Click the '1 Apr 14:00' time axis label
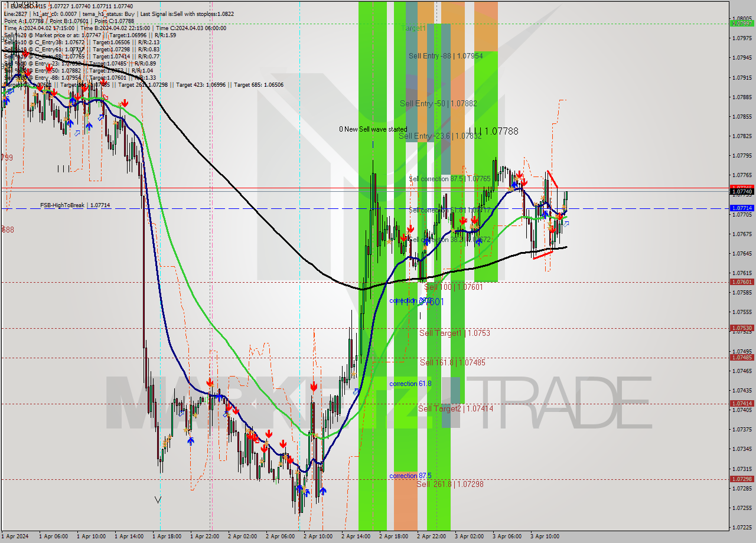 pyautogui.click(x=129, y=537)
